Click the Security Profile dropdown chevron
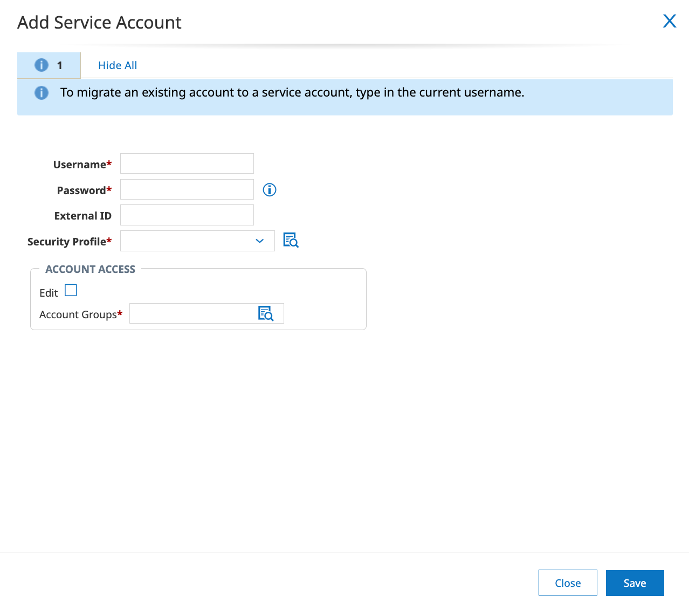Viewport: 689px width, 616px height. [260, 241]
